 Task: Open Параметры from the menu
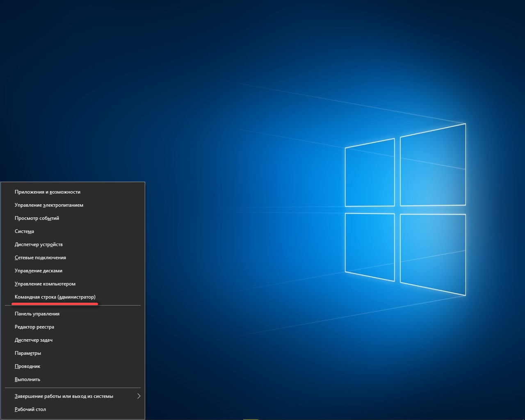click(x=73, y=353)
